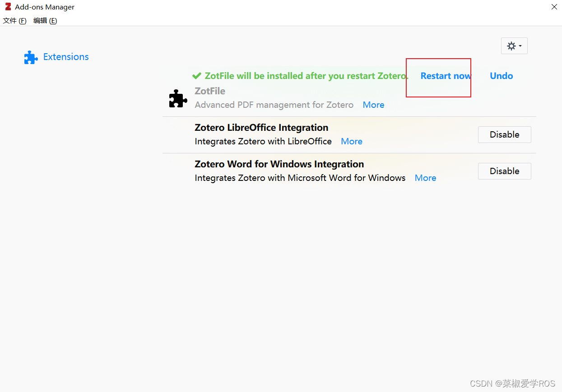Click Undo to cancel ZotFile install
The width and height of the screenshot is (562, 392).
tap(502, 76)
